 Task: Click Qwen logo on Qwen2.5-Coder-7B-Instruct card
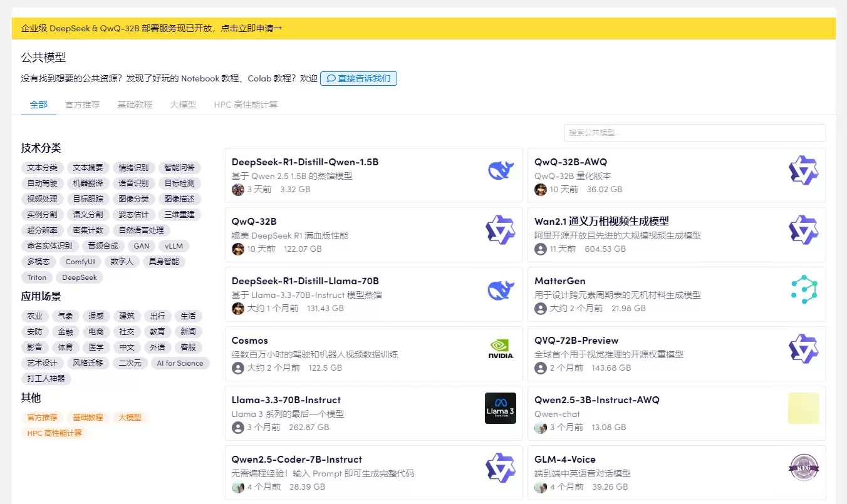click(x=501, y=468)
